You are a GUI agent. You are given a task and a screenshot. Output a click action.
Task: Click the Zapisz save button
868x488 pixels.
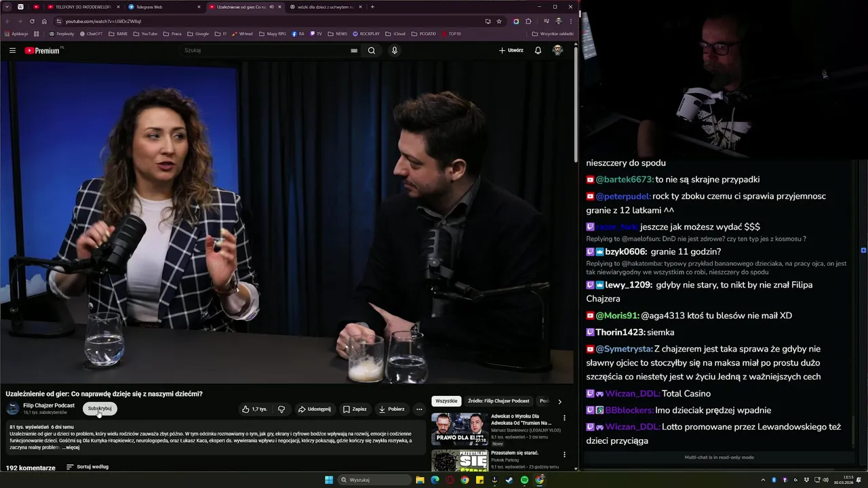pyautogui.click(x=355, y=409)
